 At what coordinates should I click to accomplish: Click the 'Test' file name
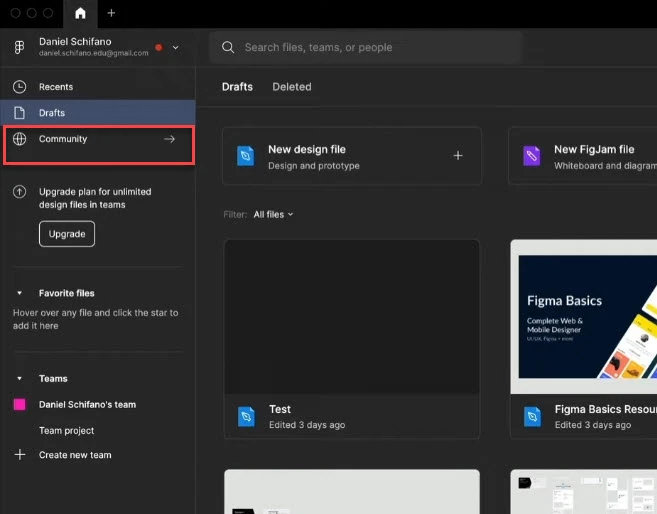(x=280, y=409)
